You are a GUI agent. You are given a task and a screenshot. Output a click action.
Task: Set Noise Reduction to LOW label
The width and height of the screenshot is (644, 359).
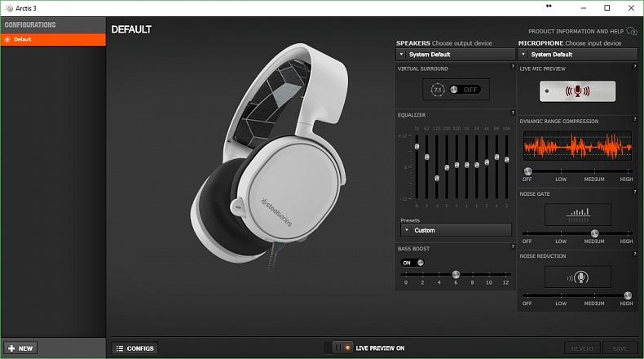(561, 304)
